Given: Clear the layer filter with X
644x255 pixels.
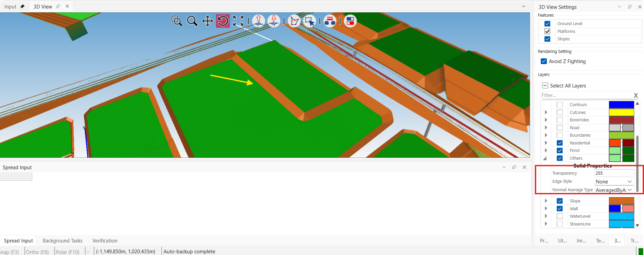Looking at the screenshot, I should coord(636,95).
